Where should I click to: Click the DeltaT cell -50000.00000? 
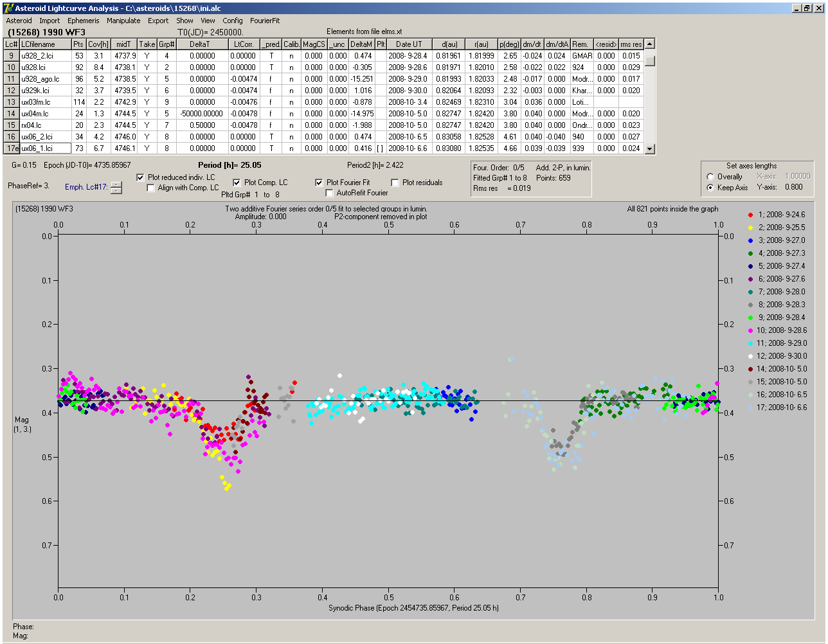pyautogui.click(x=202, y=114)
